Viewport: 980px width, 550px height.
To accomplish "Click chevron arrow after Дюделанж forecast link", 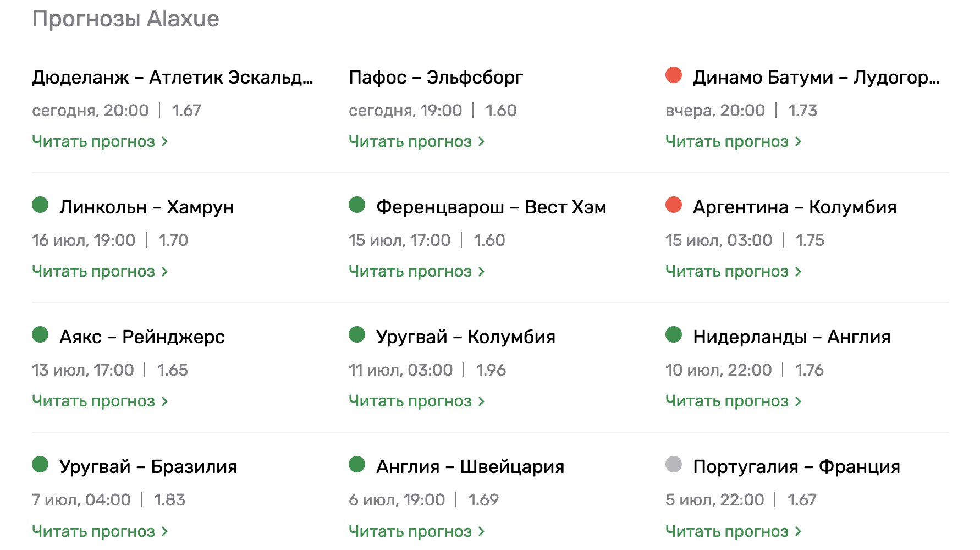I will point(164,142).
